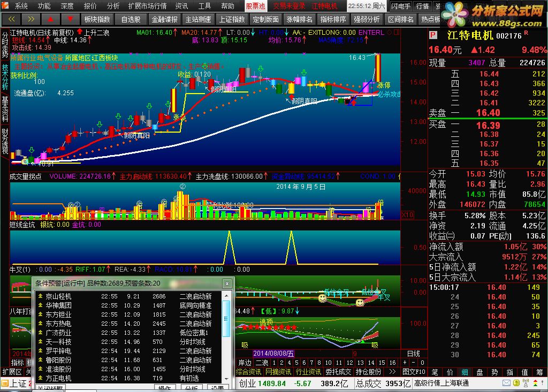This screenshot has height=392, width=548.
Task: Click the red up triangle toolbar icon
Action: tap(51, 19)
